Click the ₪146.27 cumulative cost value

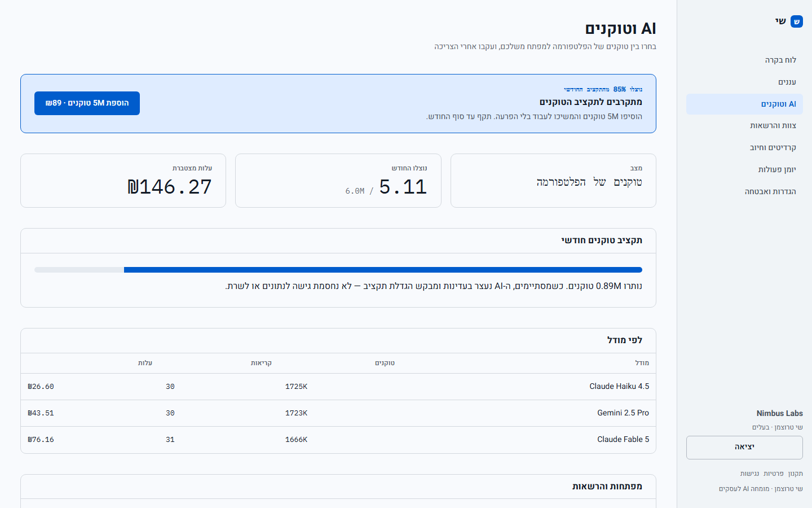170,187
